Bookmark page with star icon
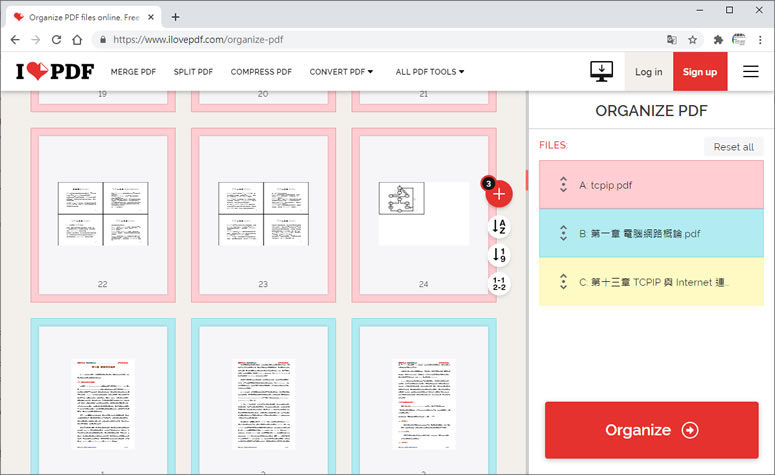Screen dimensions: 775x475 (692, 40)
